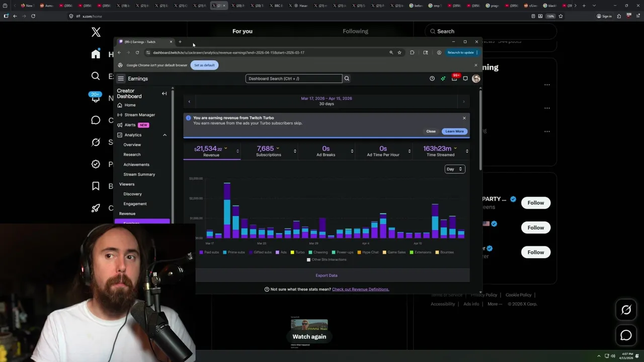
Task: Click Export Data
Action: tap(327, 276)
